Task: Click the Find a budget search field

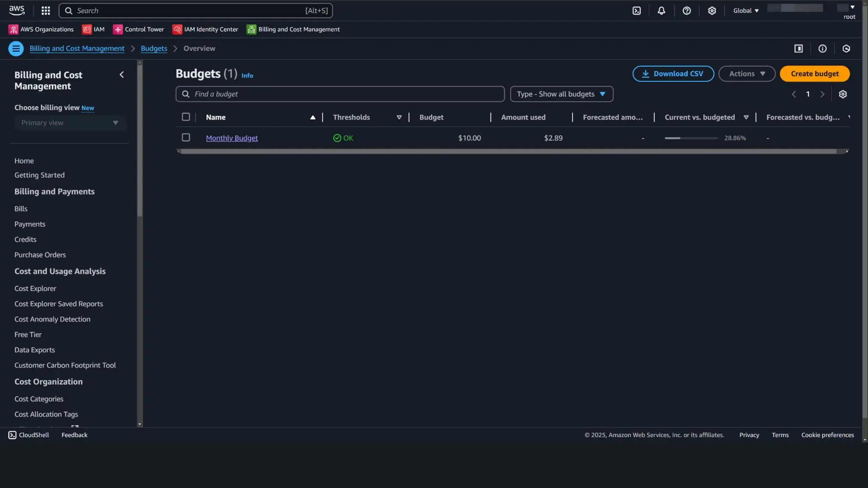Action: pyautogui.click(x=340, y=94)
